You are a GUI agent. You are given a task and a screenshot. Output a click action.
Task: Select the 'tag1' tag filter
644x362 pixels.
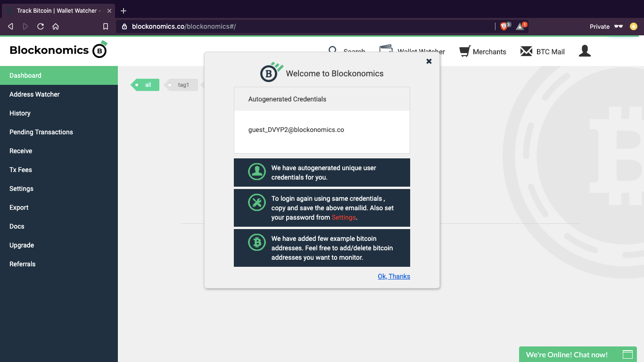(x=181, y=85)
